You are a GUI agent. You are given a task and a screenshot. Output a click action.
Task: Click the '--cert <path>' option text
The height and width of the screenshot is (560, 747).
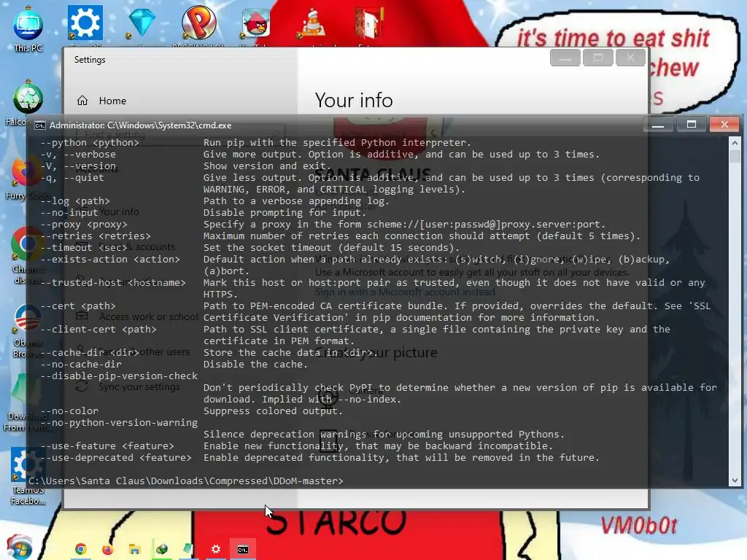coord(78,306)
